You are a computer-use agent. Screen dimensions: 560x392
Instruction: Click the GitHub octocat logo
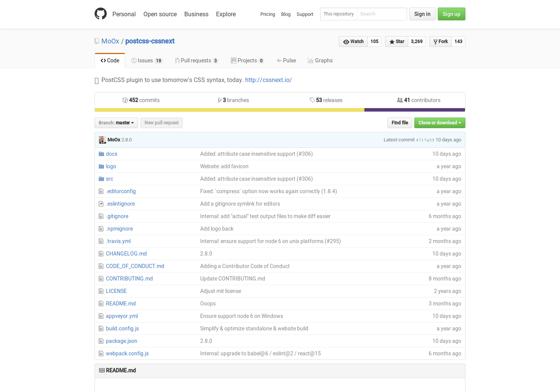pos(101,14)
